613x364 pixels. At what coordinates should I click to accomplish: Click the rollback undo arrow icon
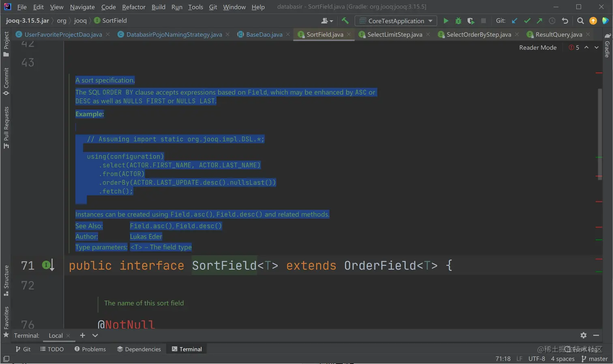565,21
